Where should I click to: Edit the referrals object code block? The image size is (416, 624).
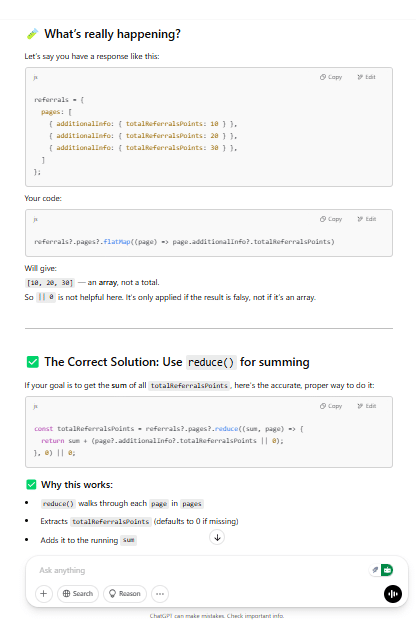coord(366,77)
